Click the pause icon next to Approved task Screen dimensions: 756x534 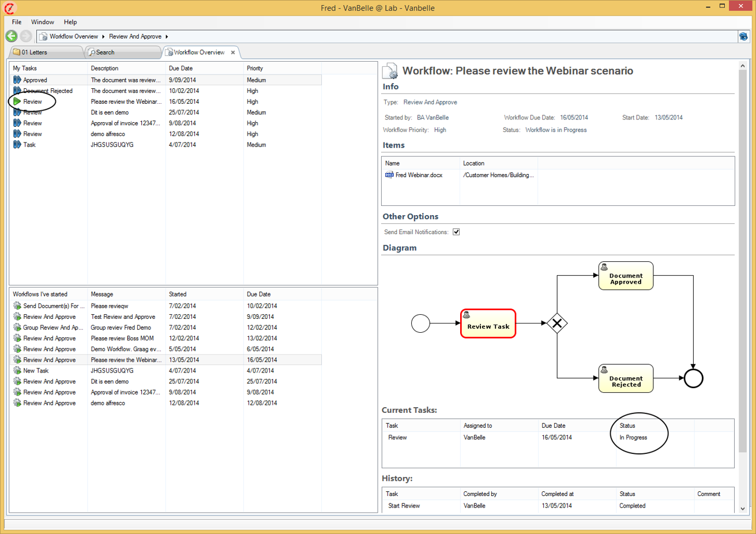pyautogui.click(x=17, y=80)
